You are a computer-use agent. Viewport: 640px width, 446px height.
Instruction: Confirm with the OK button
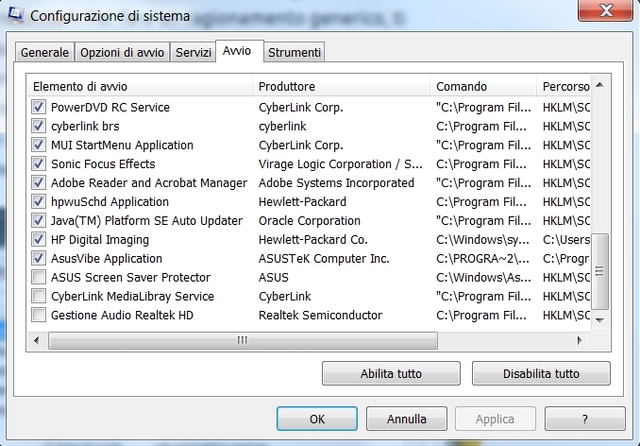coord(317,419)
